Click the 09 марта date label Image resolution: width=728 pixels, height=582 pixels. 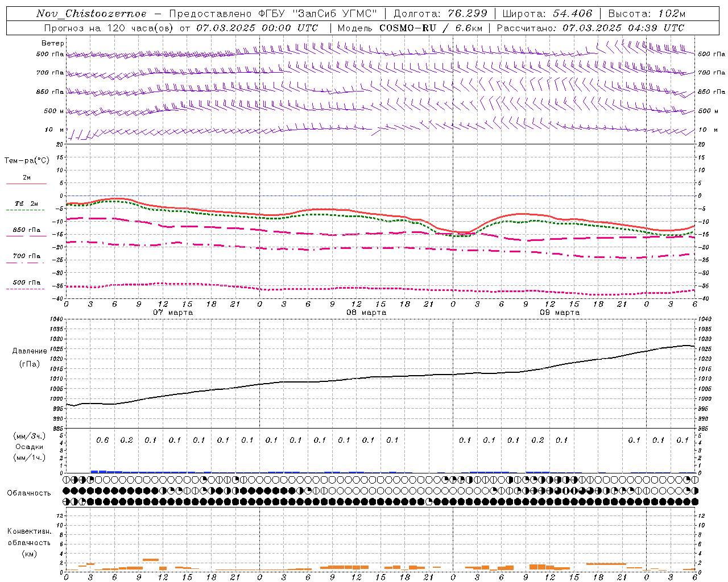560,313
